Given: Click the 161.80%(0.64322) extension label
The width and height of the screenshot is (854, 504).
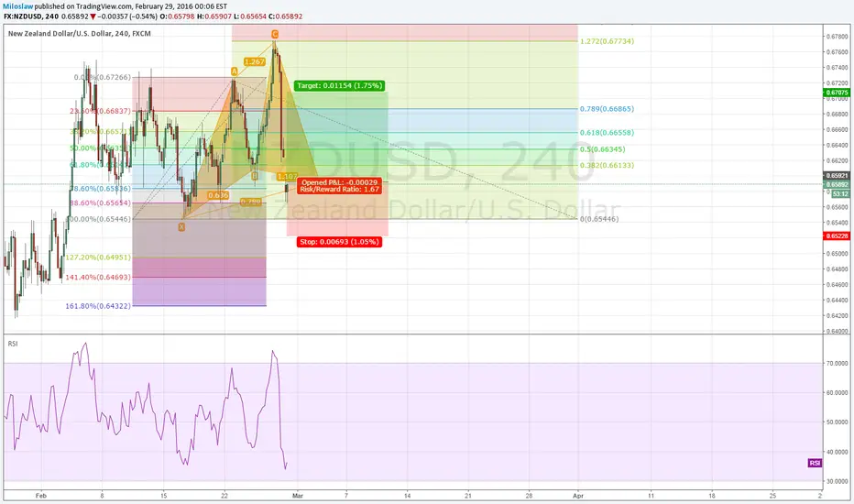Looking at the screenshot, I should tap(98, 306).
